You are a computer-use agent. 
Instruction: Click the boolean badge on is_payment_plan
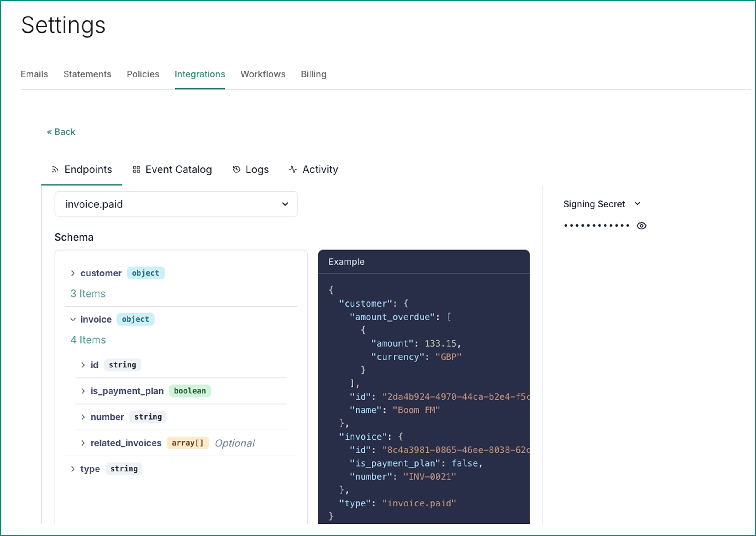click(x=190, y=391)
